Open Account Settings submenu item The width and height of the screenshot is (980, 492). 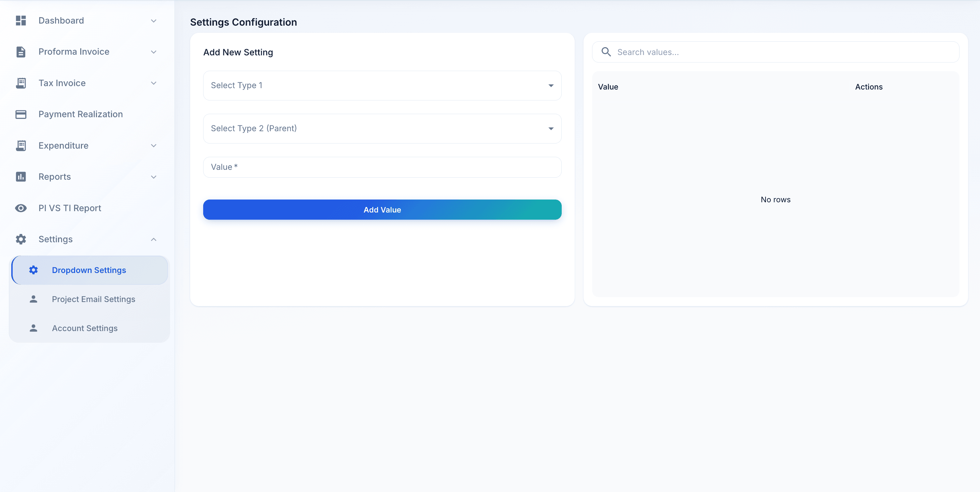(x=90, y=328)
